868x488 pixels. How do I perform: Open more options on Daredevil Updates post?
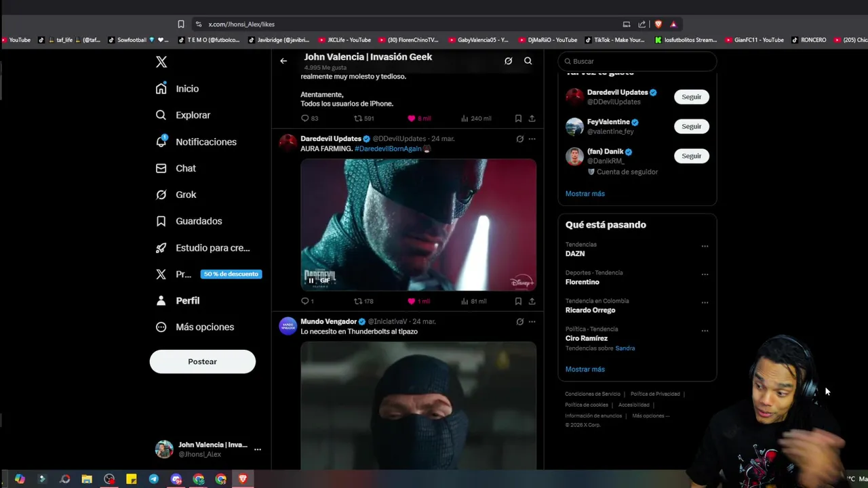pyautogui.click(x=532, y=139)
